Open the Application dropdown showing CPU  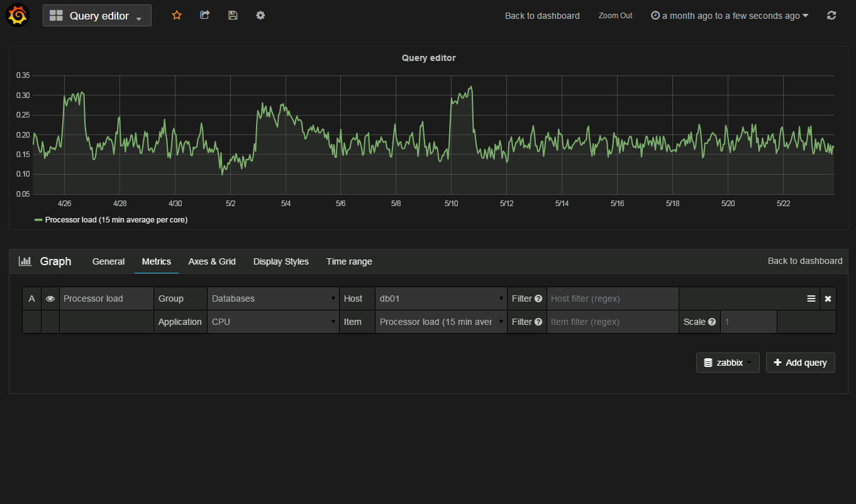coord(273,322)
